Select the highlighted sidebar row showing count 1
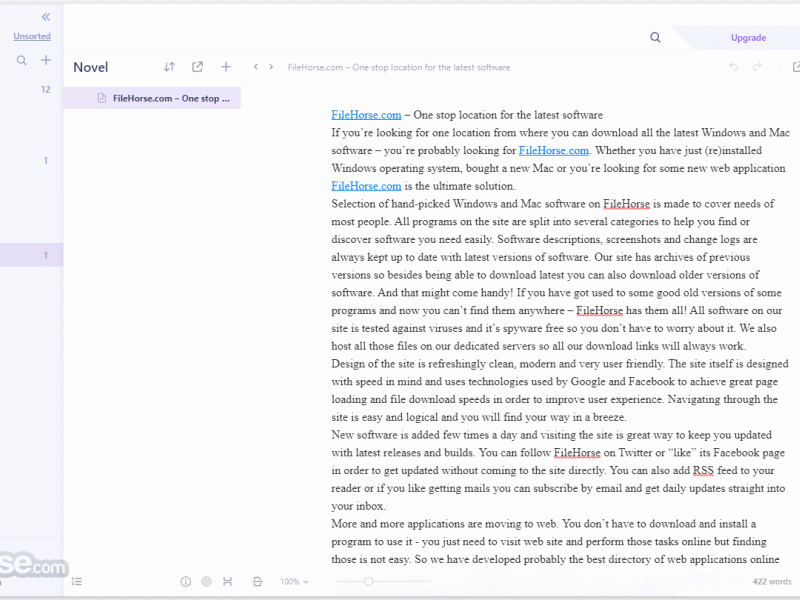This screenshot has width=800, height=600. click(x=32, y=255)
